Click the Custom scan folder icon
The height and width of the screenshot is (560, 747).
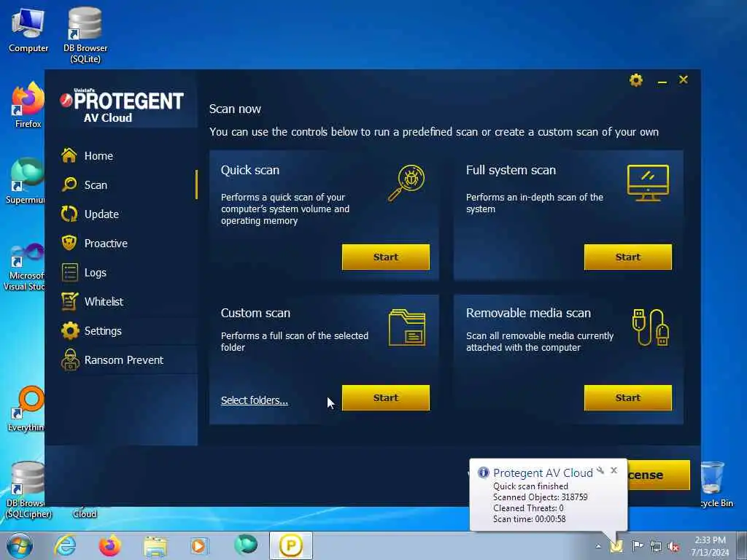click(x=407, y=327)
